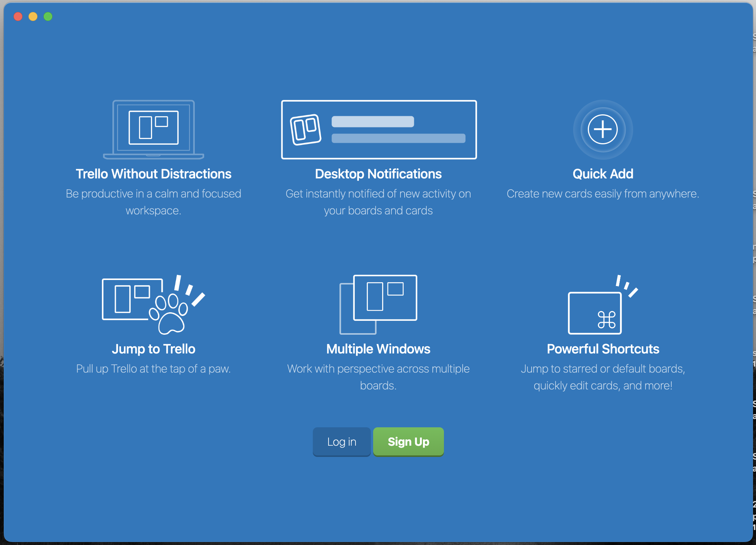Image resolution: width=756 pixels, height=545 pixels.
Task: Close the window with the red button
Action: coord(18,16)
